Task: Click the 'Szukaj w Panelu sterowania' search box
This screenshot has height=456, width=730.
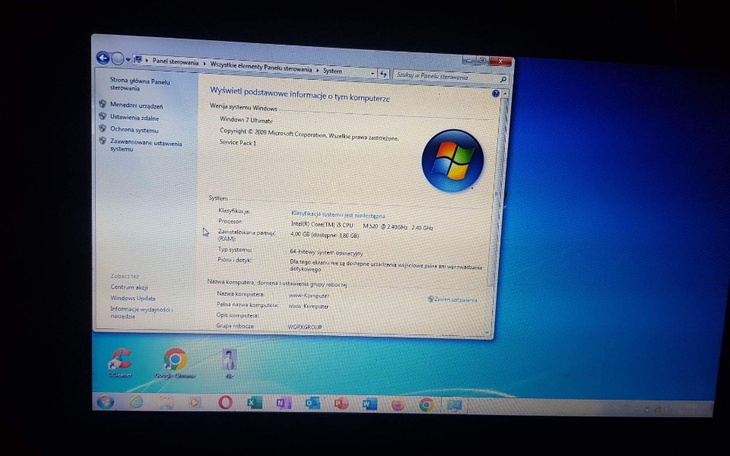Action: click(440, 75)
